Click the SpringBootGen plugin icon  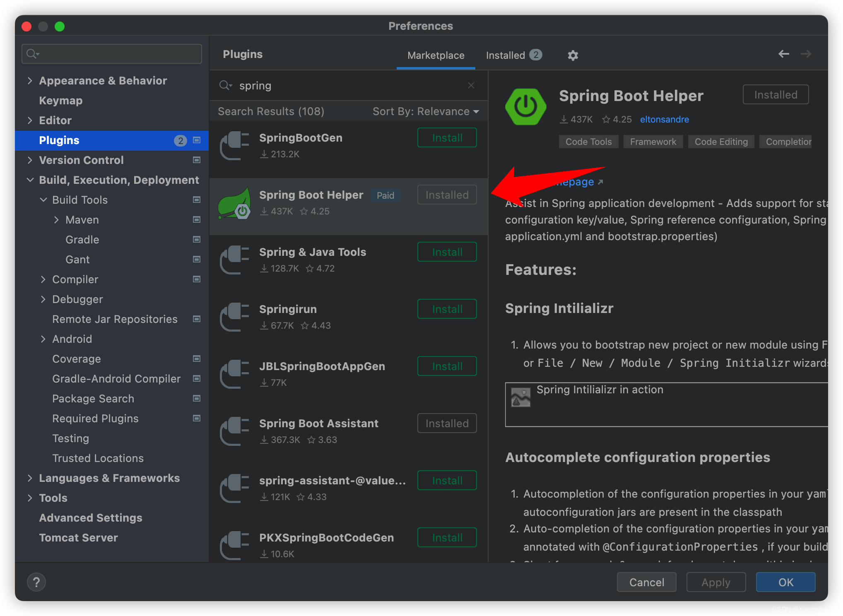coord(234,145)
